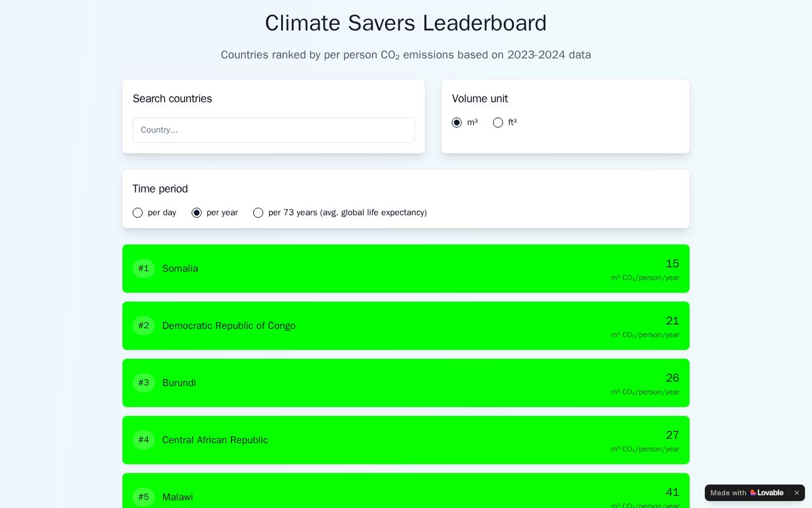Image resolution: width=812 pixels, height=508 pixels.
Task: Click the Volume unit label
Action: [480, 98]
